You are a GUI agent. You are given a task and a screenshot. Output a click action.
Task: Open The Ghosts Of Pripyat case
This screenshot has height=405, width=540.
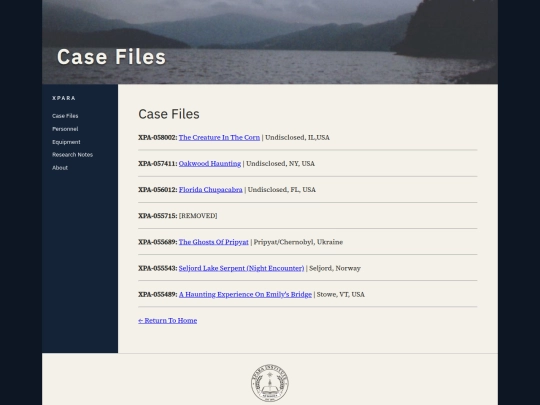click(x=214, y=242)
